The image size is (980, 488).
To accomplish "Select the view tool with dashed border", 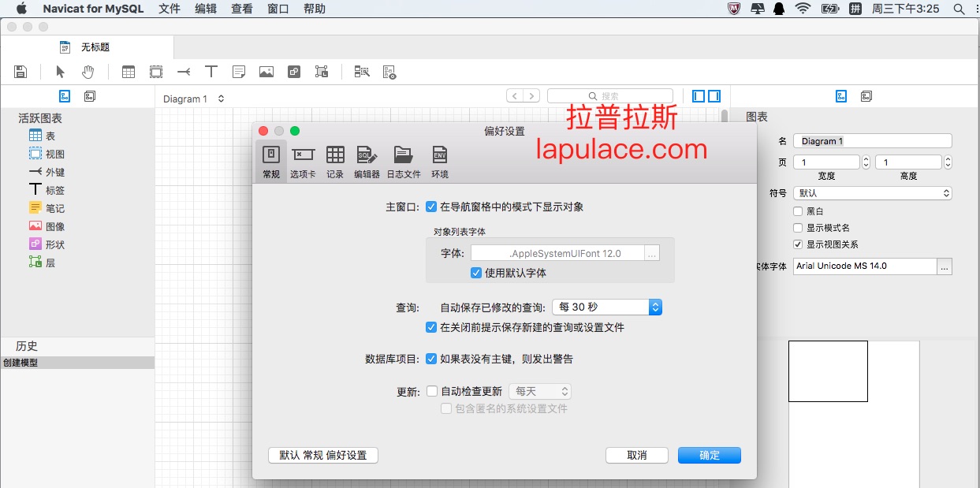I will (x=156, y=72).
